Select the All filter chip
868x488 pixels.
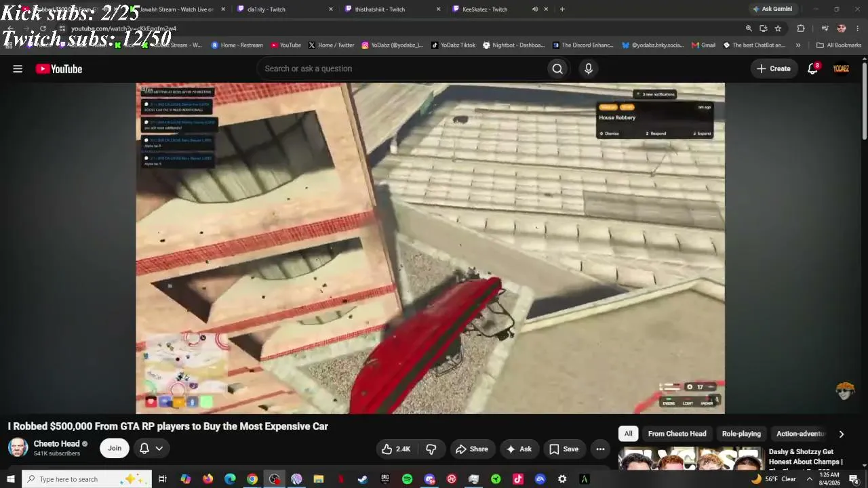(629, 434)
